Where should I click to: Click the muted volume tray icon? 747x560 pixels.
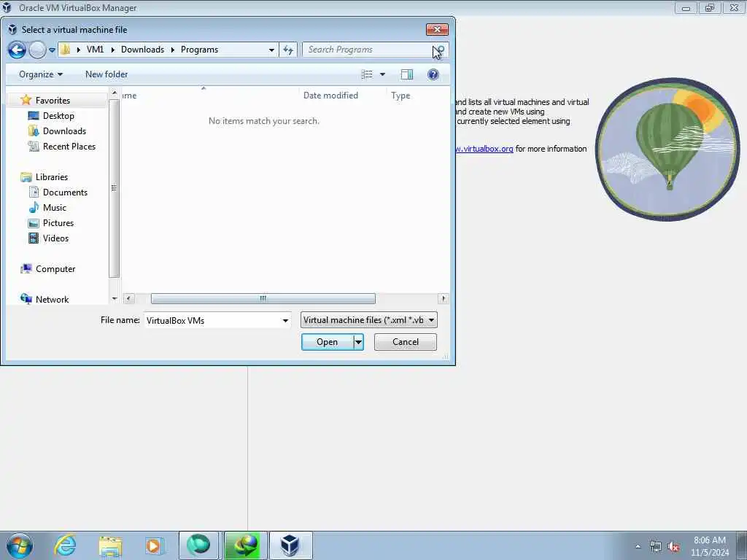[x=673, y=546]
